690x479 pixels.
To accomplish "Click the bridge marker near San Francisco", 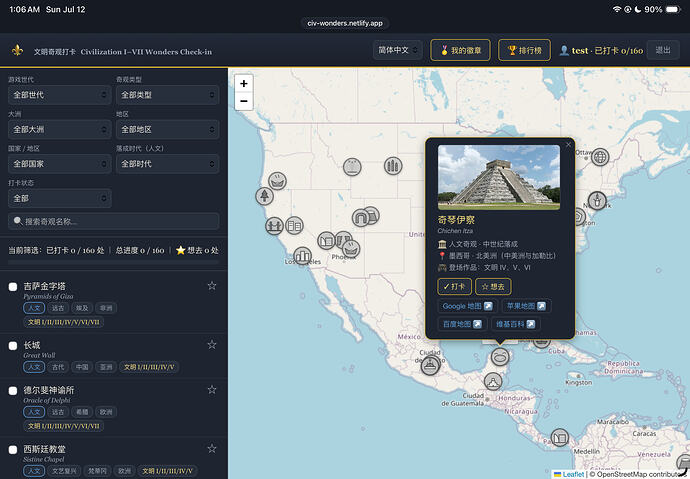I will pos(274,226).
